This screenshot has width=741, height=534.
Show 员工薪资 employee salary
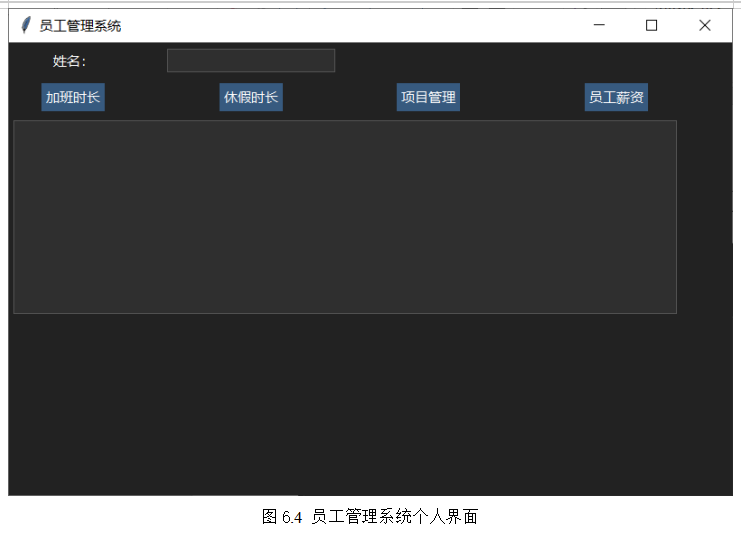(x=616, y=97)
